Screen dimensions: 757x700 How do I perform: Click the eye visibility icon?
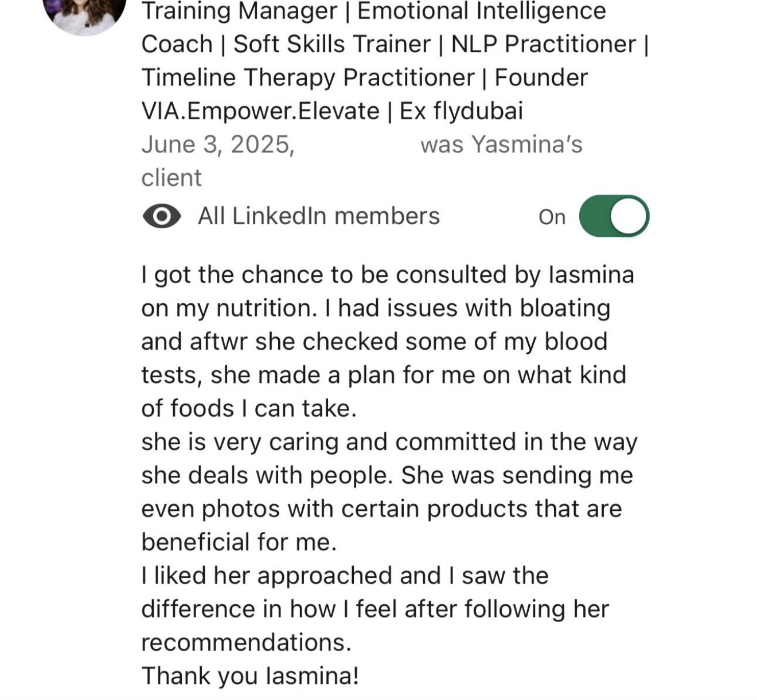coord(161,216)
